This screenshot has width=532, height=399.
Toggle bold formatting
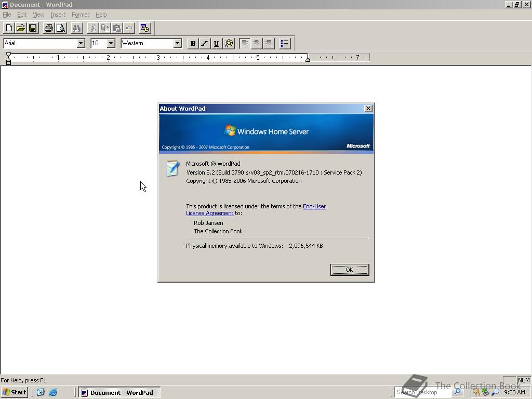pos(193,44)
